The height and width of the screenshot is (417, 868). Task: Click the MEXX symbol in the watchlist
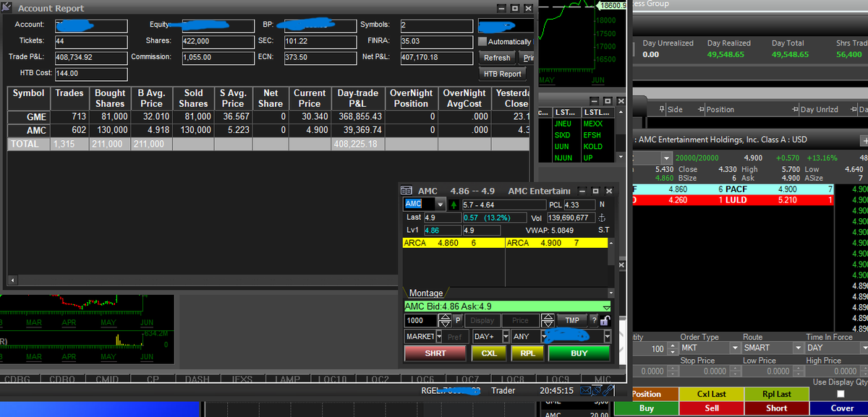[x=592, y=124]
